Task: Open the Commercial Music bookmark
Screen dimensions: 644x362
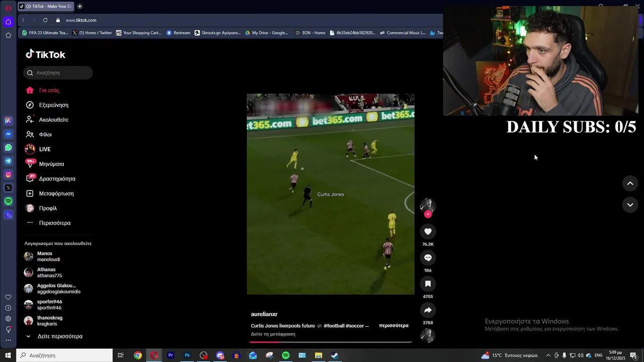Action: pos(403,33)
